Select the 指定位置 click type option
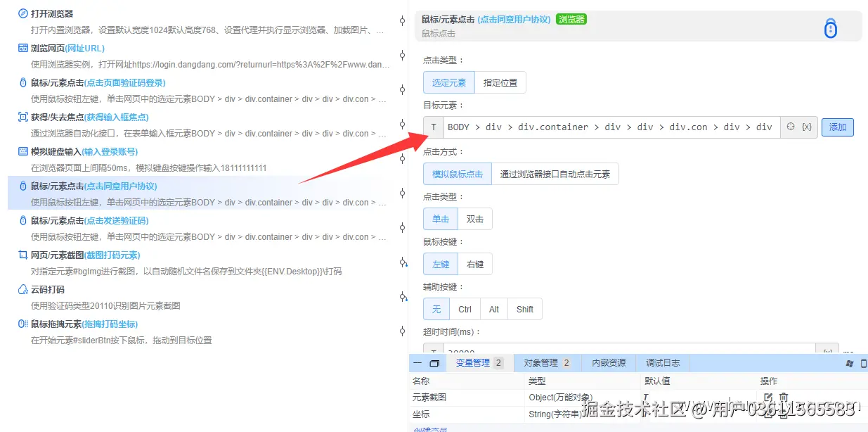Screen dimensions: 868x432 click(501, 82)
